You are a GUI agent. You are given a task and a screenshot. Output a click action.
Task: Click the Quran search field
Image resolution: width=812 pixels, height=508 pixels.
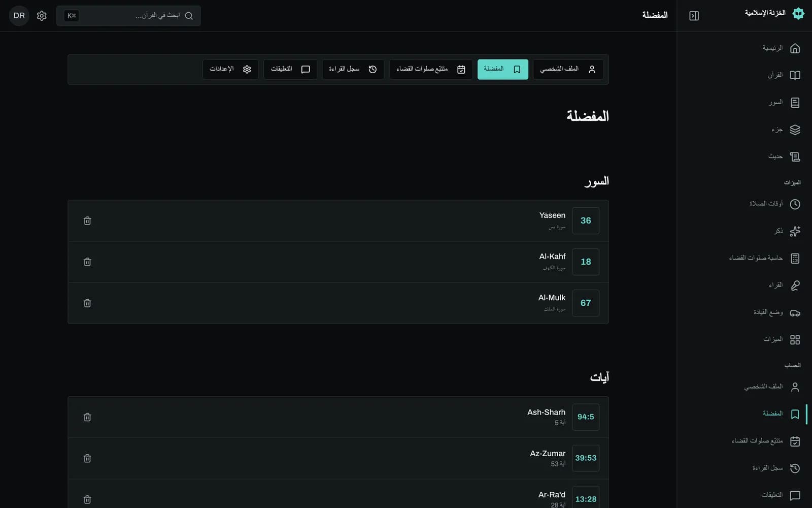pyautogui.click(x=128, y=16)
